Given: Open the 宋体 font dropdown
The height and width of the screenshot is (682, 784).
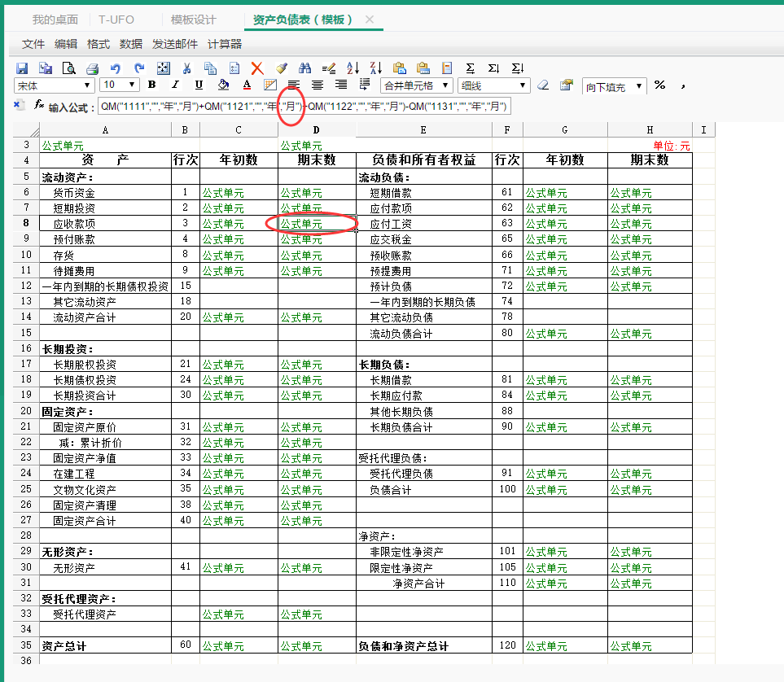Looking at the screenshot, I should (x=54, y=85).
